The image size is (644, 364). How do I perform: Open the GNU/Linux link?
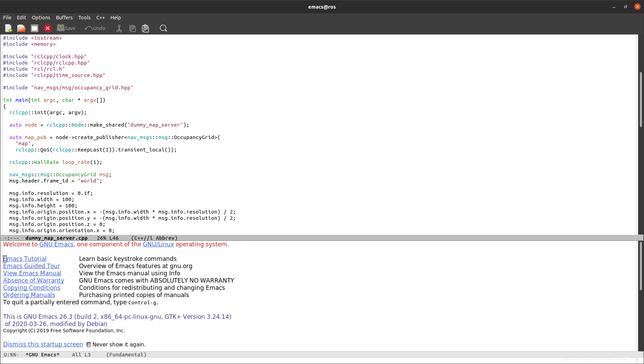158,244
